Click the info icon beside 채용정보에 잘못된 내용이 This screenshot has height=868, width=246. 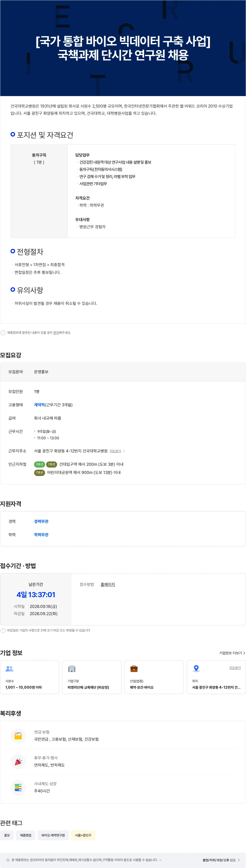click(3, 333)
